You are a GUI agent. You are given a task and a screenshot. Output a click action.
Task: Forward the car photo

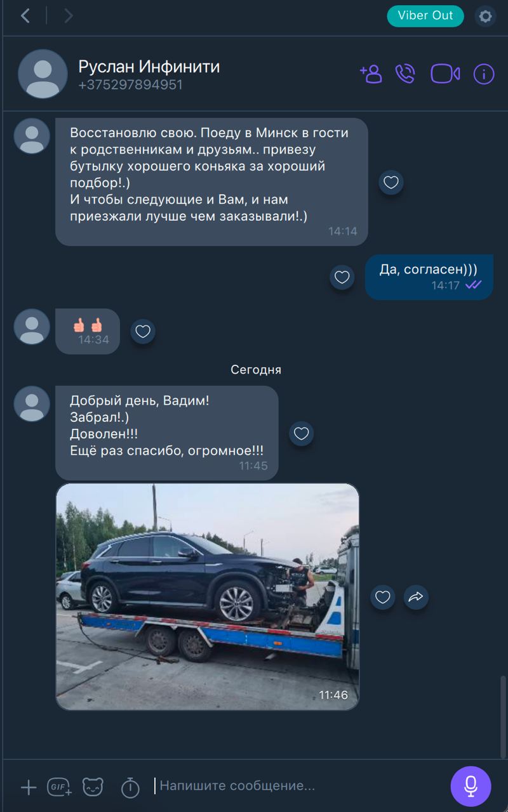pos(416,597)
